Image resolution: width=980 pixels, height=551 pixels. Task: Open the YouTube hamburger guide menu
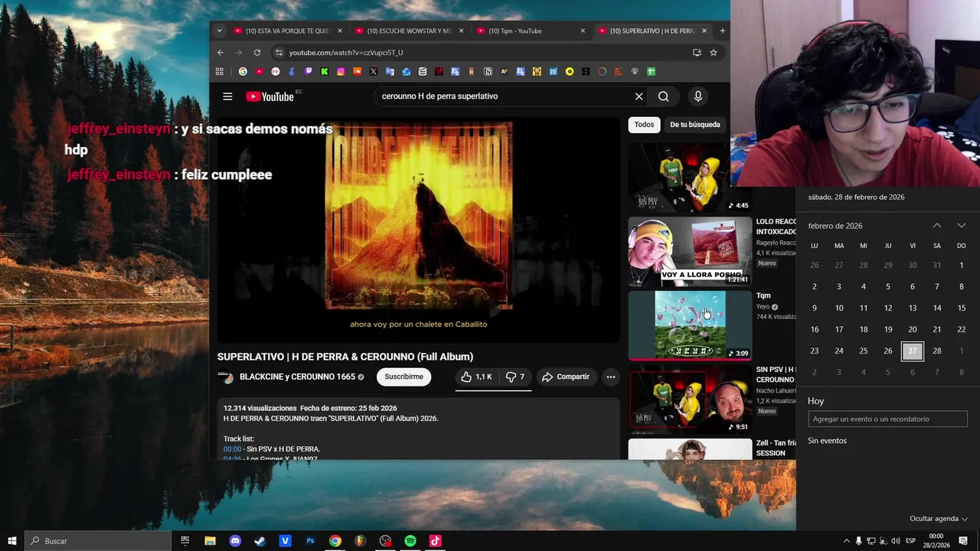(227, 96)
